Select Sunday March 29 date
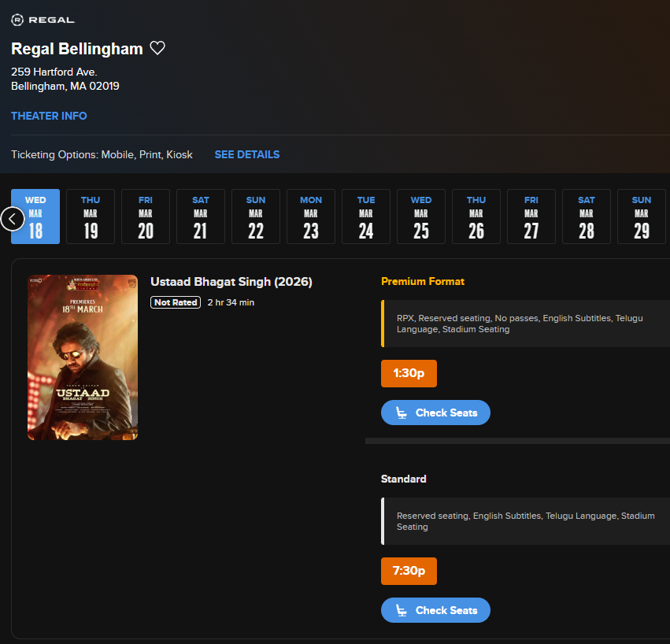The image size is (670, 644). [x=641, y=217]
